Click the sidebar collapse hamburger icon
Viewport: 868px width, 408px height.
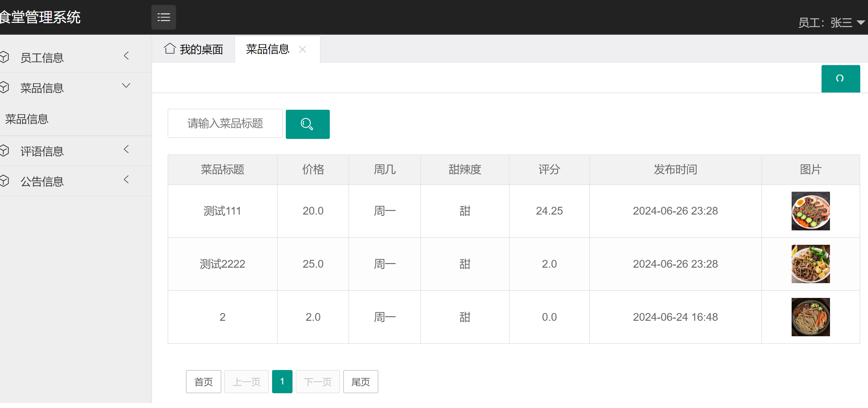coord(163,17)
